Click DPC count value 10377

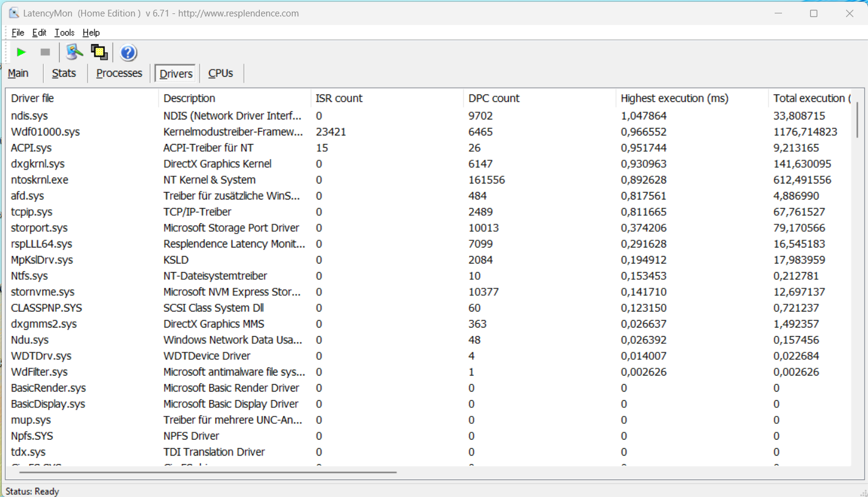point(484,292)
